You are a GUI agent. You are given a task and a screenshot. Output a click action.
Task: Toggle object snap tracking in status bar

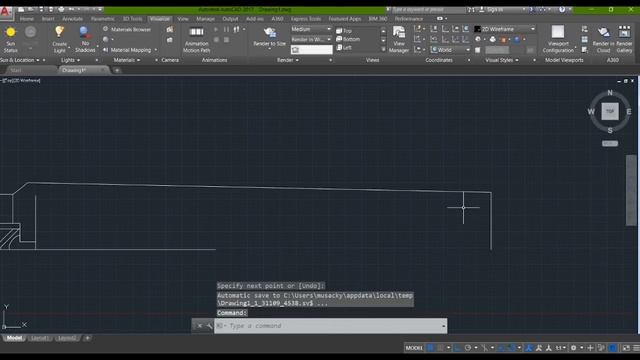[x=501, y=348]
